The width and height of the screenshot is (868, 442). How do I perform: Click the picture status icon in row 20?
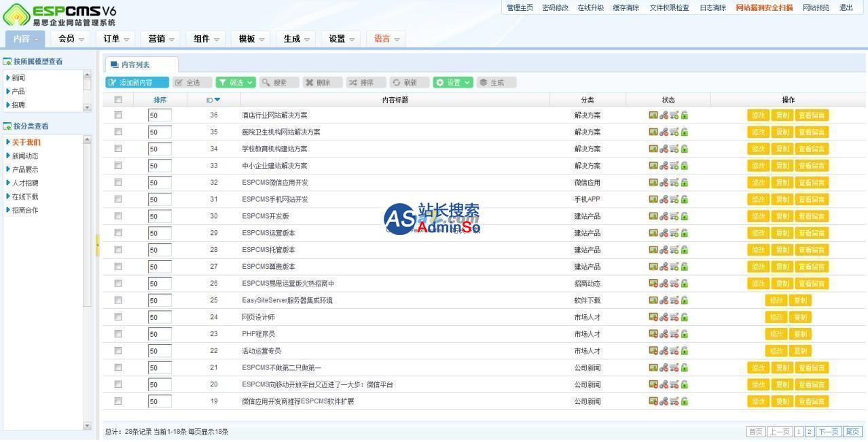[653, 384]
